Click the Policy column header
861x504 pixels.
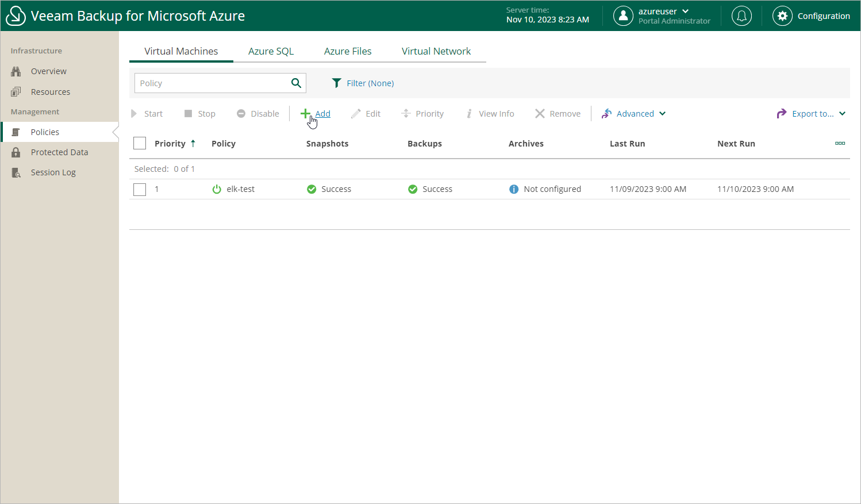point(224,144)
